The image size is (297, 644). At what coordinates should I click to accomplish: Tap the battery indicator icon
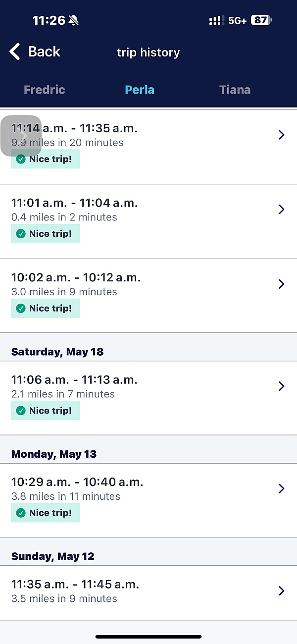[261, 20]
